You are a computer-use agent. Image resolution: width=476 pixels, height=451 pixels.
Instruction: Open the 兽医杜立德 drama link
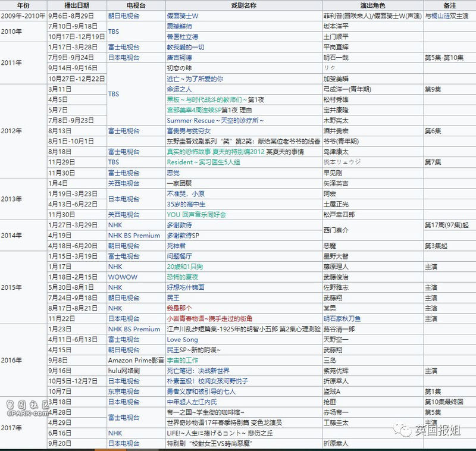(x=183, y=37)
